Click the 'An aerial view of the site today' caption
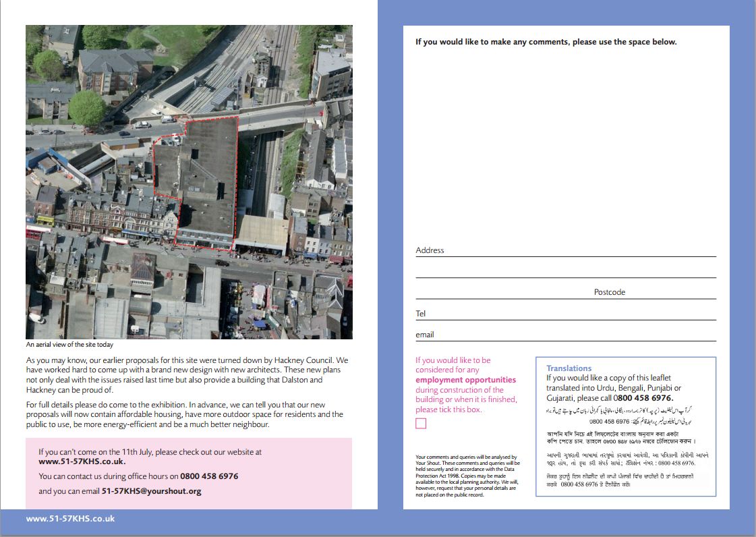 tap(69, 344)
